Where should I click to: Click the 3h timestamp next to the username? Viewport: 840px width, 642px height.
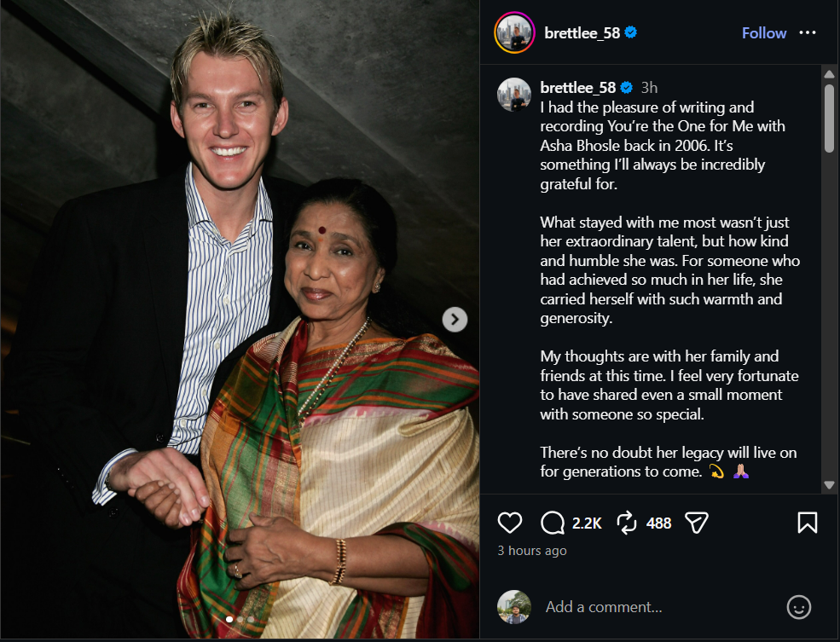point(650,87)
